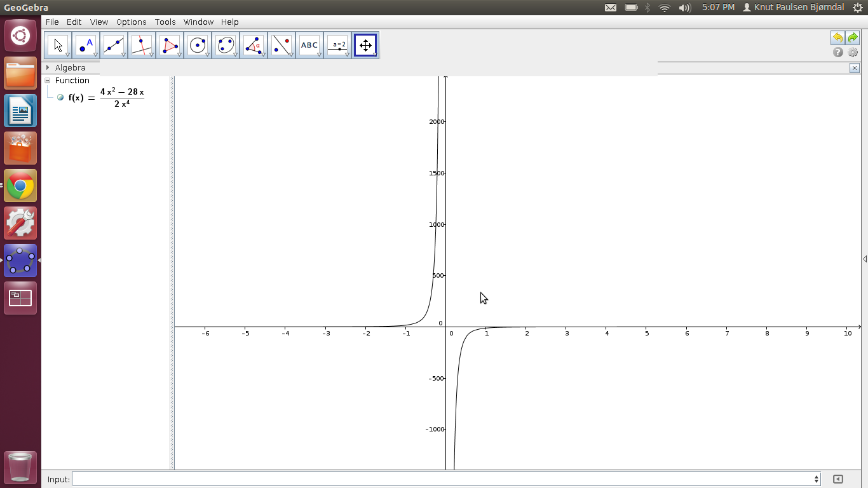Close the Algebra view panel

855,68
